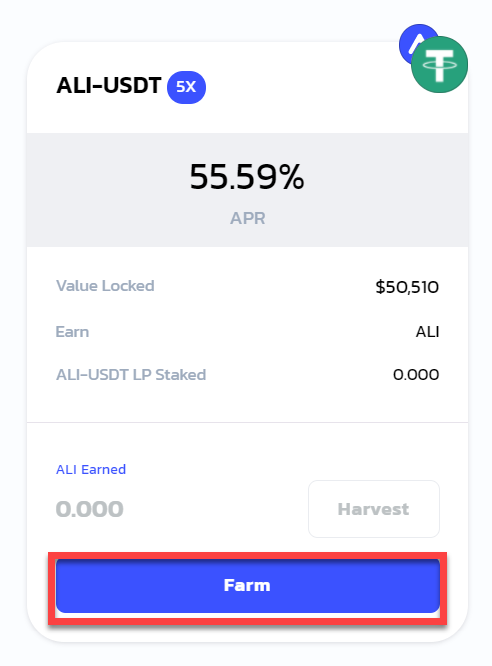Viewport: 492px width, 666px height.
Task: Click the grey 0.000 earned amount
Action: 90,509
